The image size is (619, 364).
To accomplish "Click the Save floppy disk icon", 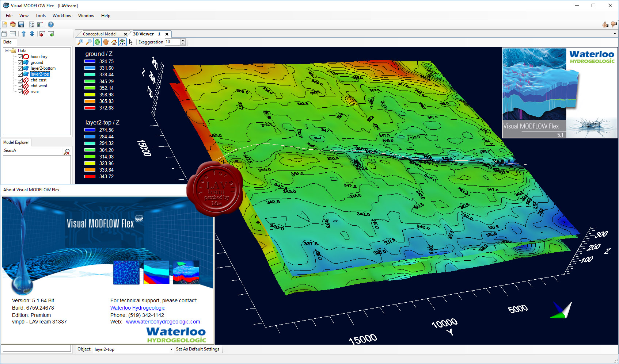I will [x=21, y=24].
